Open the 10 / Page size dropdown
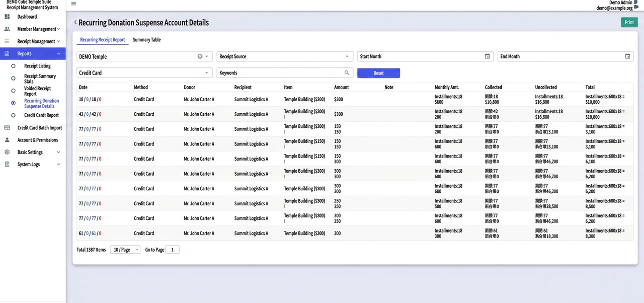The image size is (644, 303). [125, 250]
